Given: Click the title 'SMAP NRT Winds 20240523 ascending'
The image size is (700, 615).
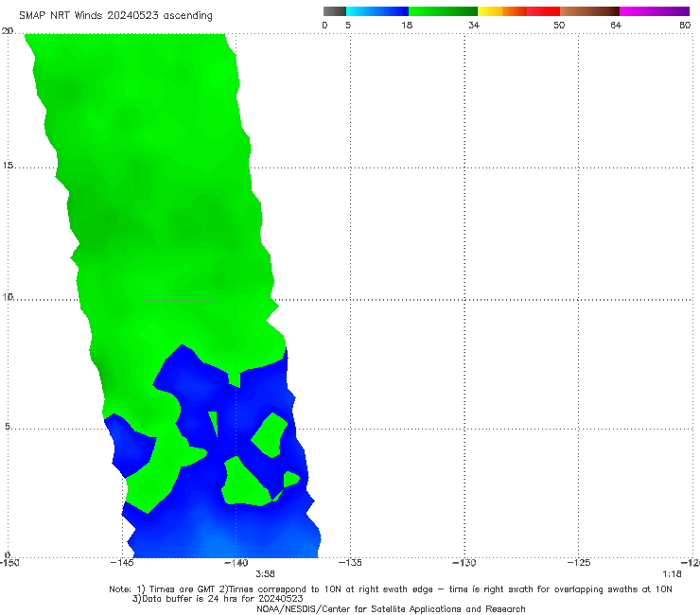Looking at the screenshot, I should [x=115, y=16].
